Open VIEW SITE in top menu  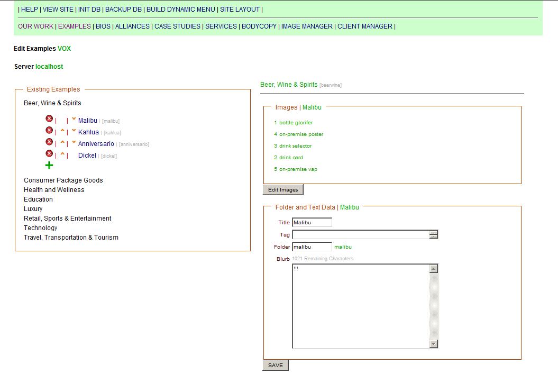click(58, 10)
